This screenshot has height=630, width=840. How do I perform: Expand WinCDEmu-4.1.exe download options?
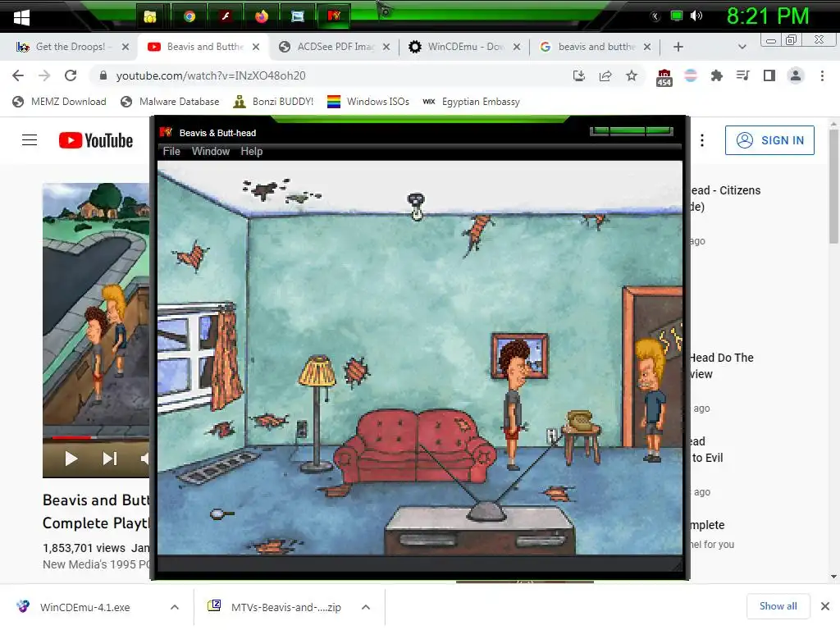pyautogui.click(x=174, y=607)
